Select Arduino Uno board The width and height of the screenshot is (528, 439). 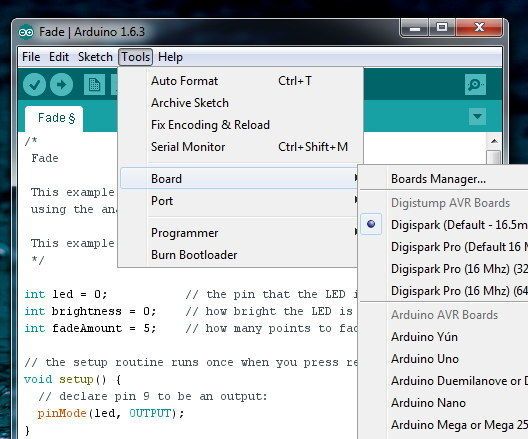(x=443, y=359)
